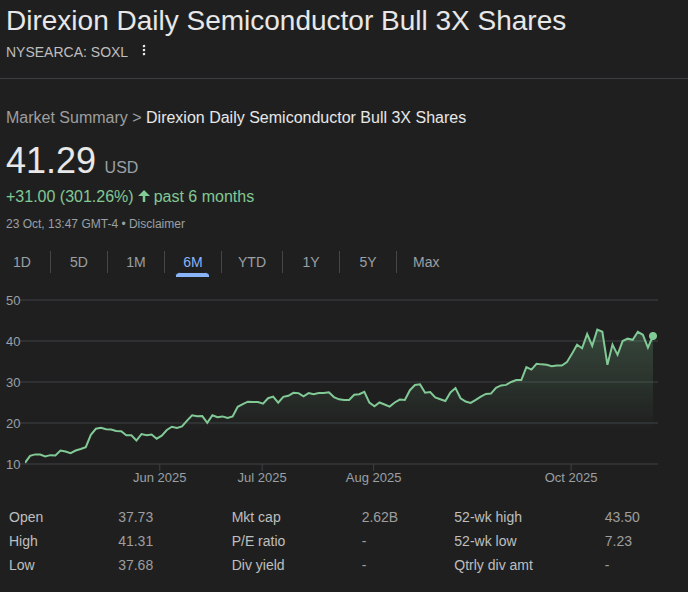Click the Open value 37.73
Screen dimensions: 688x592
coord(136,517)
